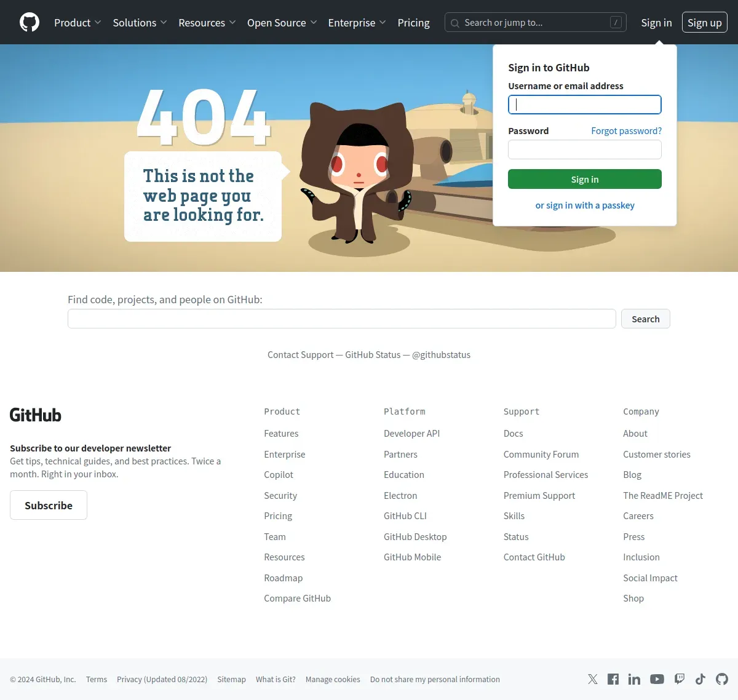Open the GitHub CLI footer link
The image size is (738, 700).
[405, 516]
